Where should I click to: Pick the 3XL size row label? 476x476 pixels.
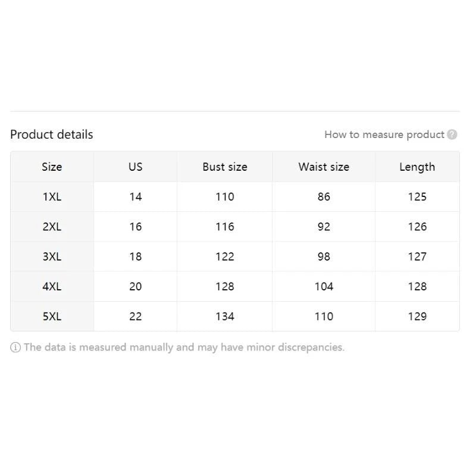pyautogui.click(x=52, y=256)
